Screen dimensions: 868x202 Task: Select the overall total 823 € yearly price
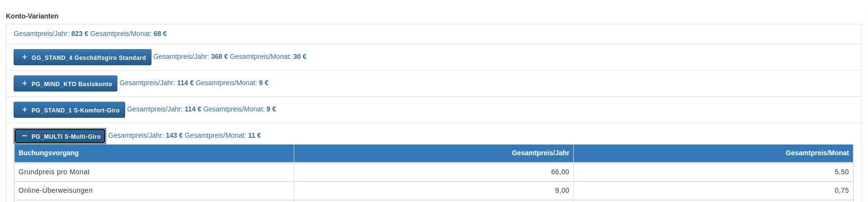point(80,34)
